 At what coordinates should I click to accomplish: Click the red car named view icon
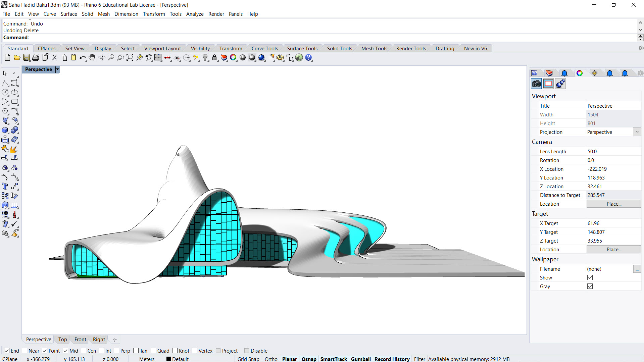167,58
